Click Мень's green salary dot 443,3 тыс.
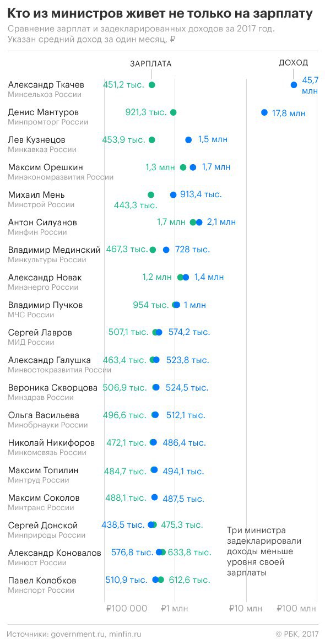325x644 pixels. coord(151,195)
